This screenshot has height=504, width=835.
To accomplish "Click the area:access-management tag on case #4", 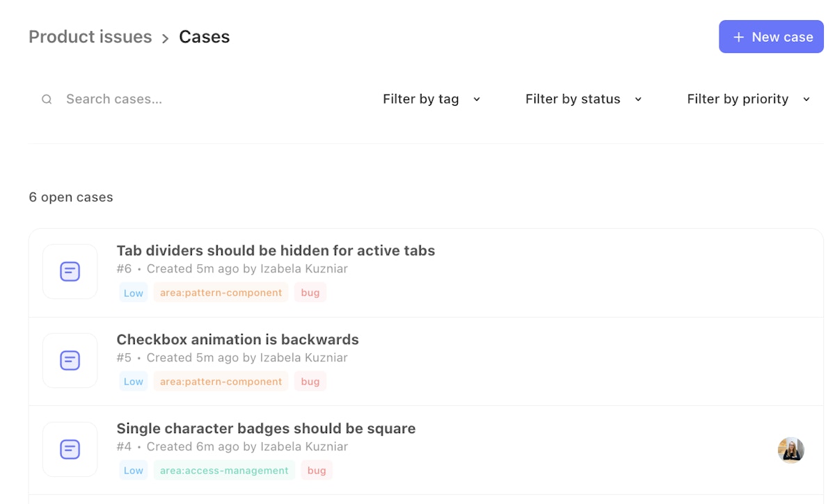I will (224, 471).
